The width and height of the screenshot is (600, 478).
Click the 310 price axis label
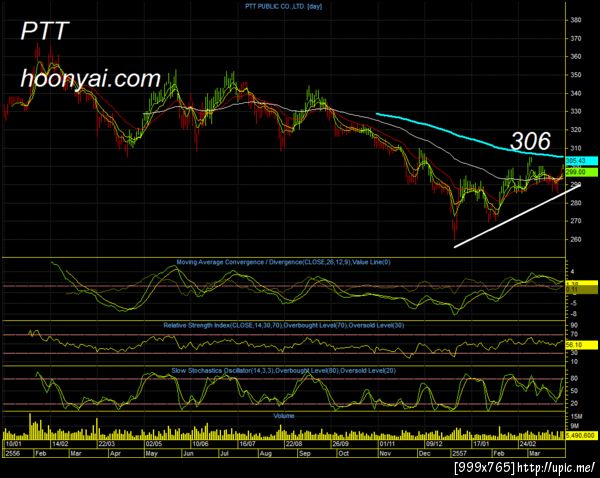coord(576,148)
